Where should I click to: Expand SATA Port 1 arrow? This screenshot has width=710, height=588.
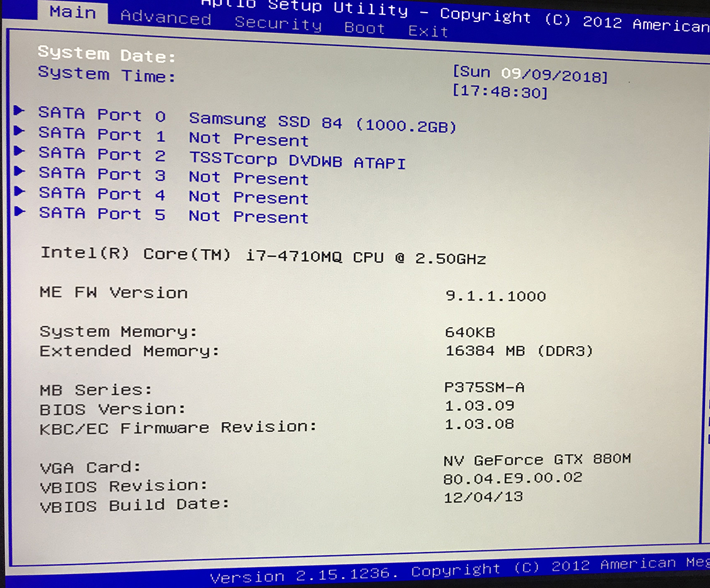(x=19, y=130)
